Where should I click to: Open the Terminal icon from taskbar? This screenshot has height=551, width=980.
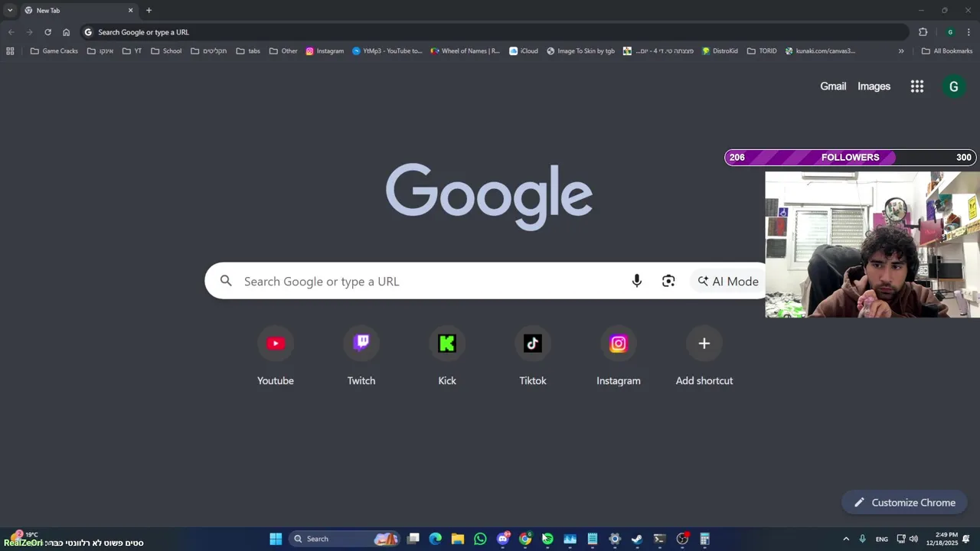pyautogui.click(x=659, y=539)
